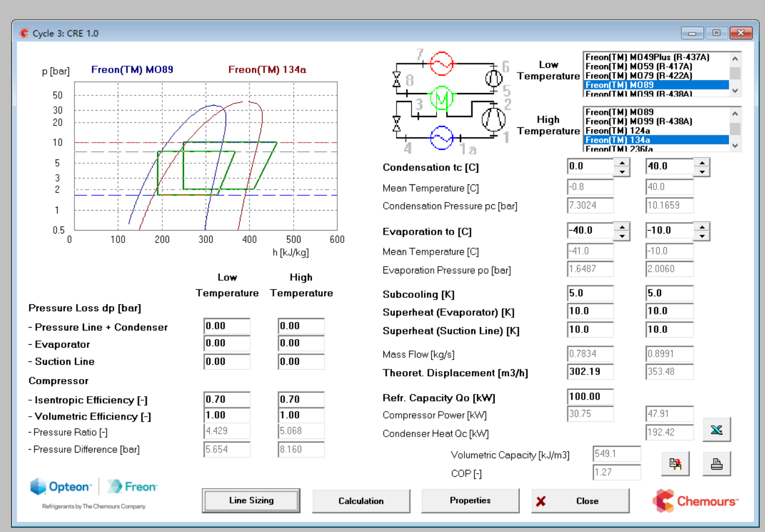Run the Calculation button
This screenshot has width=765, height=532.
[361, 501]
